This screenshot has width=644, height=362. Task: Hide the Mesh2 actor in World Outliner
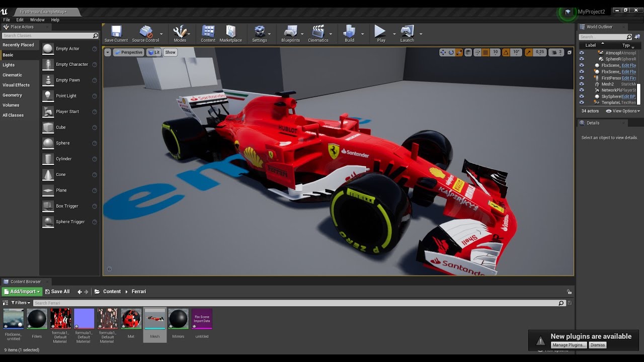pyautogui.click(x=582, y=84)
